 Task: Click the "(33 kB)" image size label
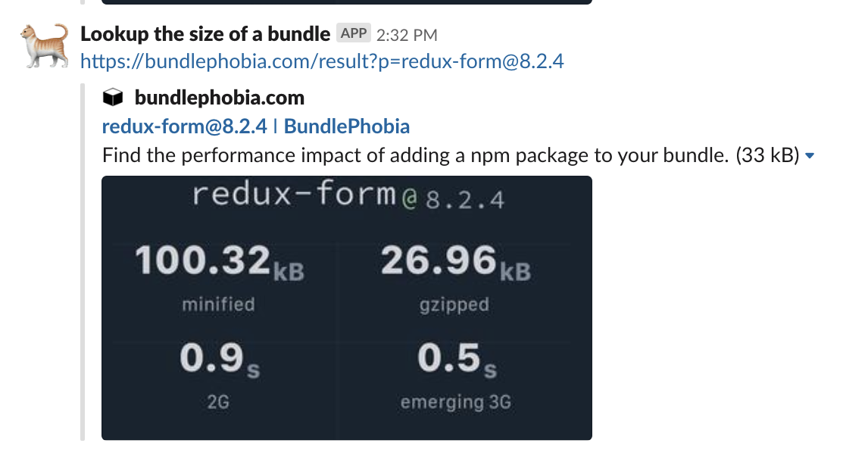[767, 156]
